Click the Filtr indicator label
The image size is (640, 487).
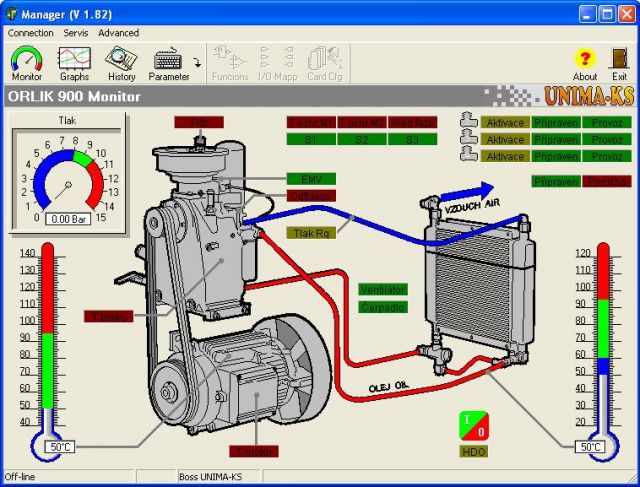[199, 122]
